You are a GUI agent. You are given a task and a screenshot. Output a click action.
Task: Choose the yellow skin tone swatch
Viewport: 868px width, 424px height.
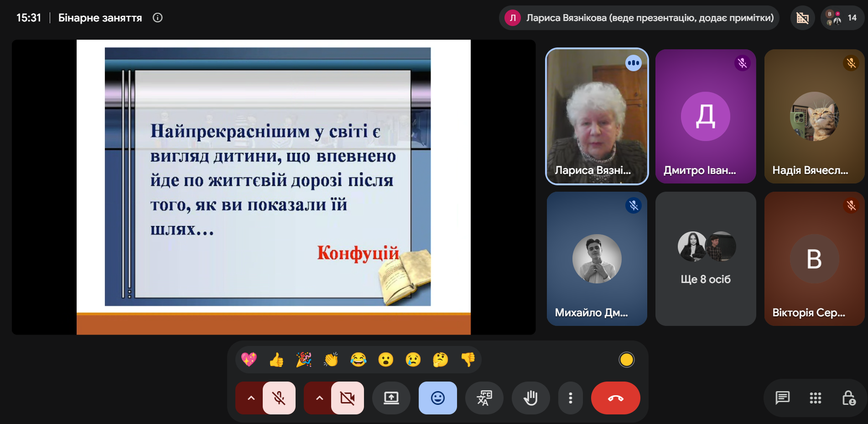coord(627,360)
